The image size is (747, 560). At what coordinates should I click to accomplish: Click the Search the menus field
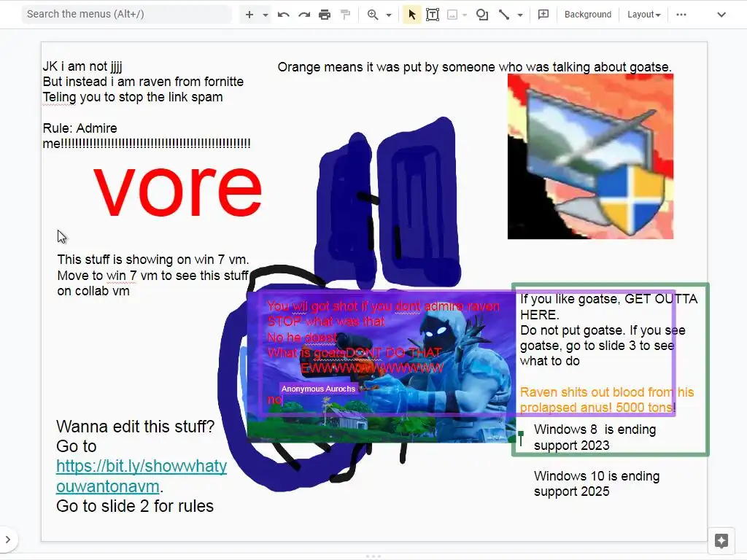pos(126,15)
